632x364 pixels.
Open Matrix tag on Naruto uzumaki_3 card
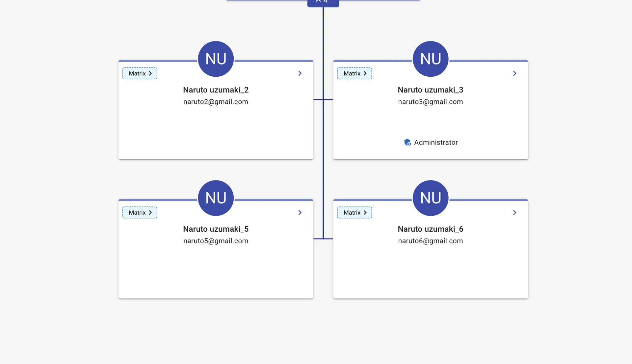(x=354, y=73)
